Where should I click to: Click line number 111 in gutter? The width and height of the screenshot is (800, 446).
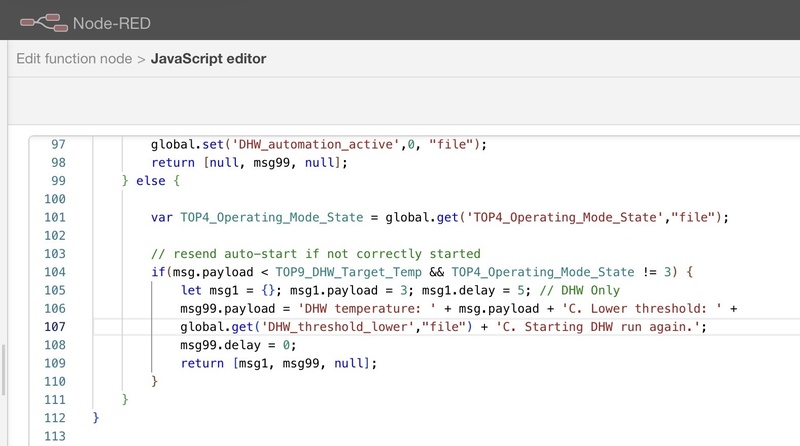click(x=55, y=400)
